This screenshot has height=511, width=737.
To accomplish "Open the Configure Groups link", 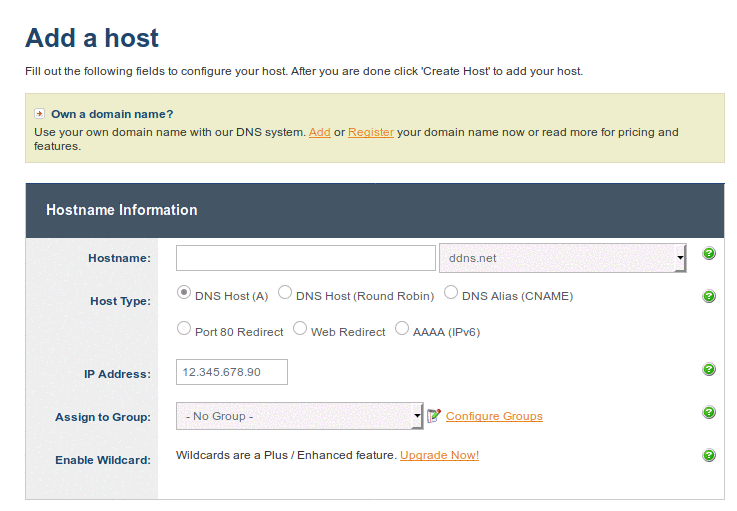I will tap(494, 416).
